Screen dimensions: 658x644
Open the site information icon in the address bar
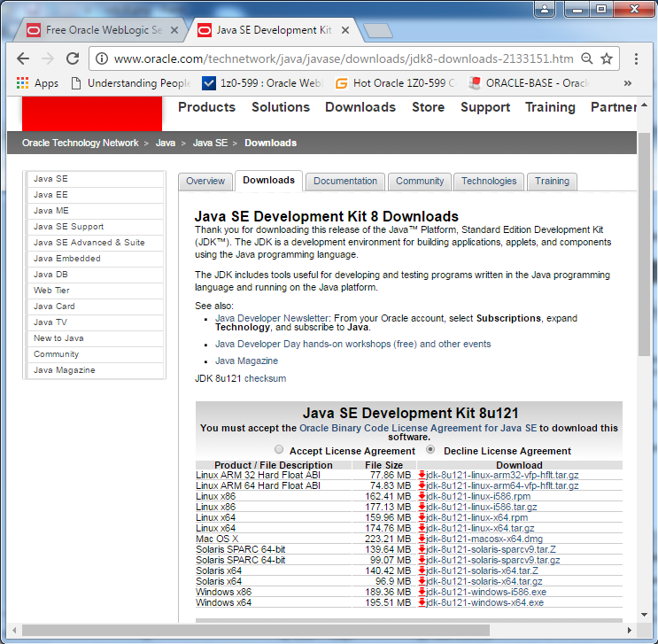[x=102, y=58]
